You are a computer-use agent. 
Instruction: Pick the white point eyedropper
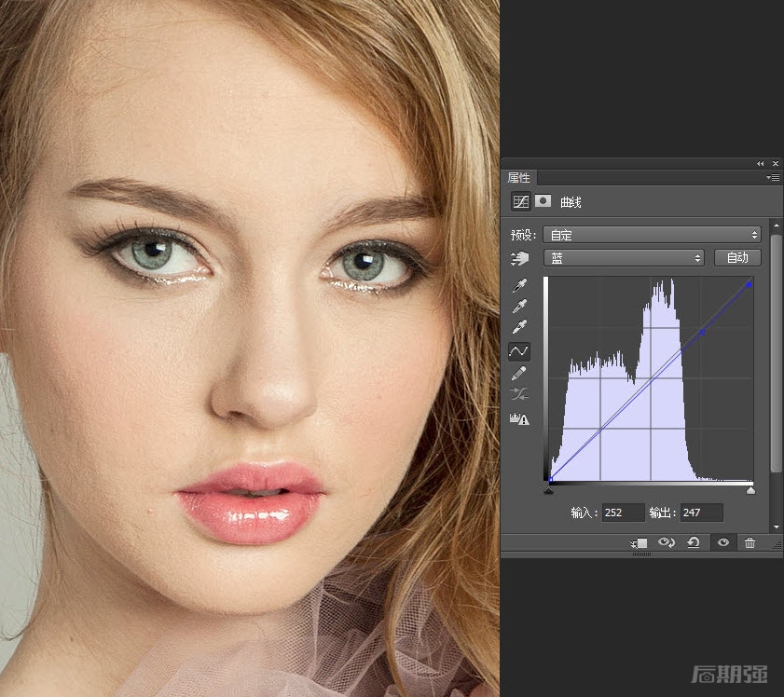click(519, 327)
